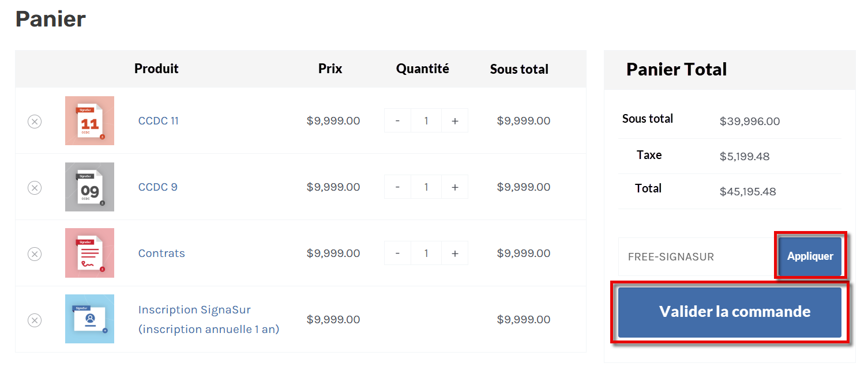The width and height of the screenshot is (868, 386).
Task: Open the Inscription SignaSur product image
Action: (x=89, y=319)
